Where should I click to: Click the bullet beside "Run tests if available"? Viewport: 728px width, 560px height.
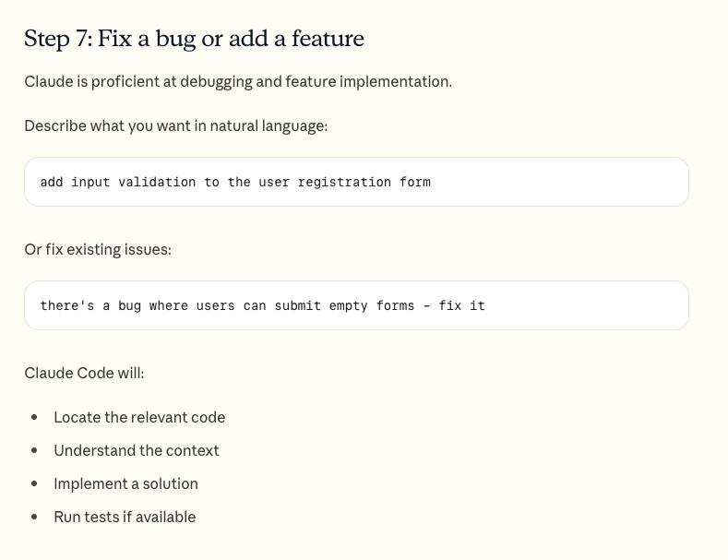[x=34, y=517]
